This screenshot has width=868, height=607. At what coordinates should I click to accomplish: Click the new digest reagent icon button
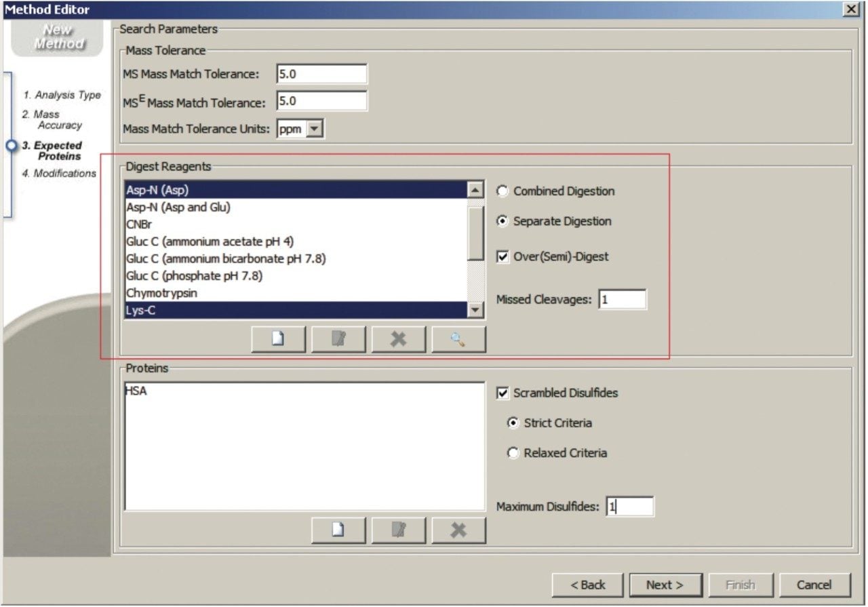[278, 339]
